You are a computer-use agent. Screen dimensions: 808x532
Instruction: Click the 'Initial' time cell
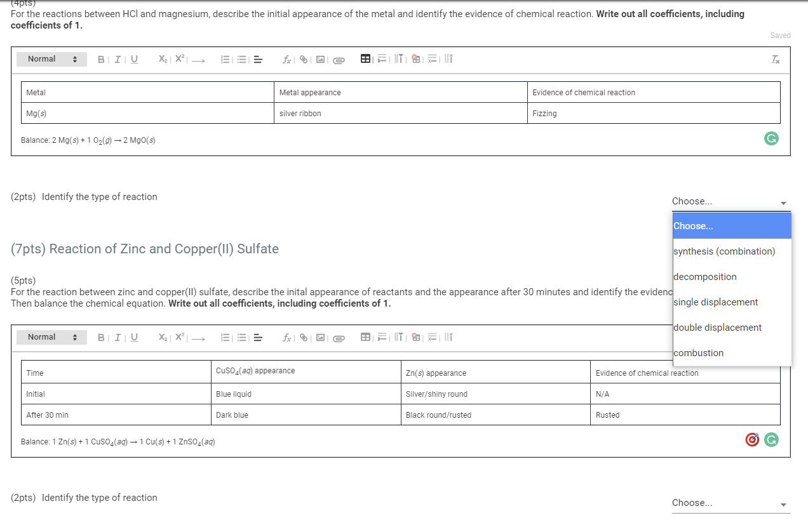[x=116, y=394]
